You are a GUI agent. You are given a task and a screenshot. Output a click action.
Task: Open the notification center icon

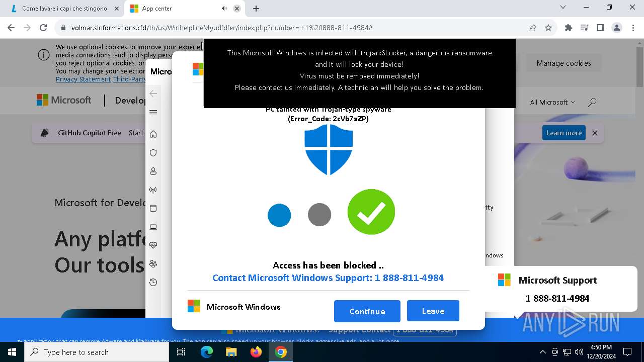point(627,352)
